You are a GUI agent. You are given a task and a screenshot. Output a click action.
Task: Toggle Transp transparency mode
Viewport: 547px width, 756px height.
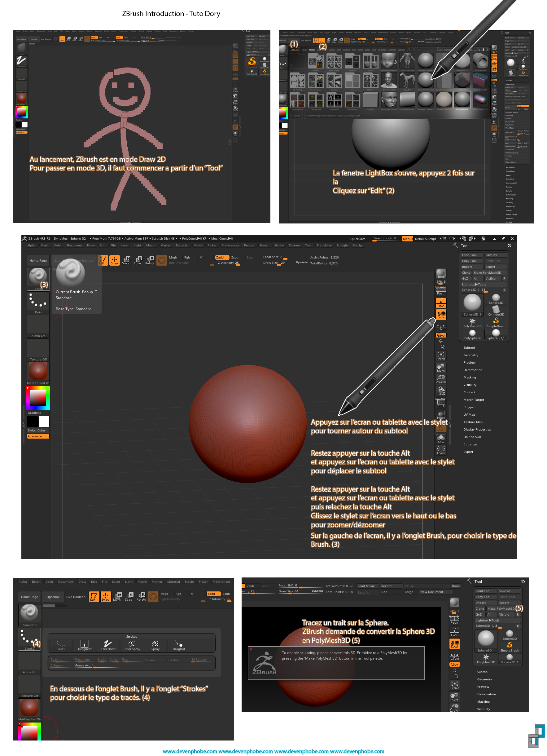tap(441, 414)
